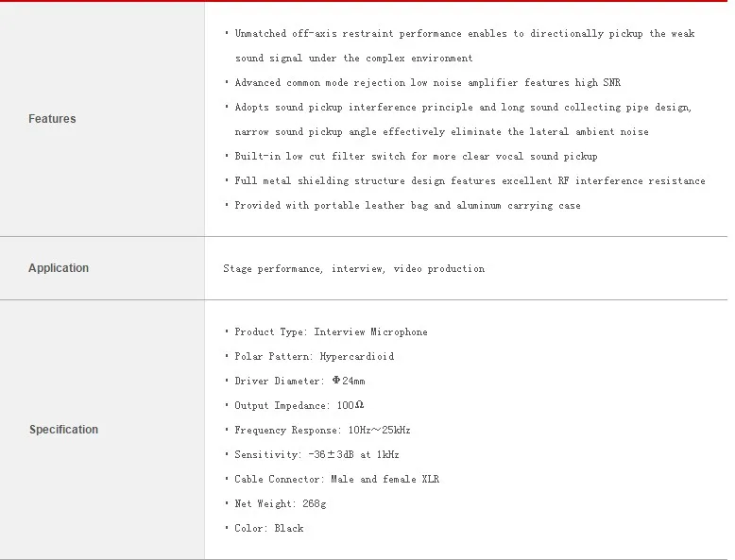Viewport: 735px width, 560px height.
Task: Click the 'narrow sound pickup angle' continuation line
Action: pos(441,132)
